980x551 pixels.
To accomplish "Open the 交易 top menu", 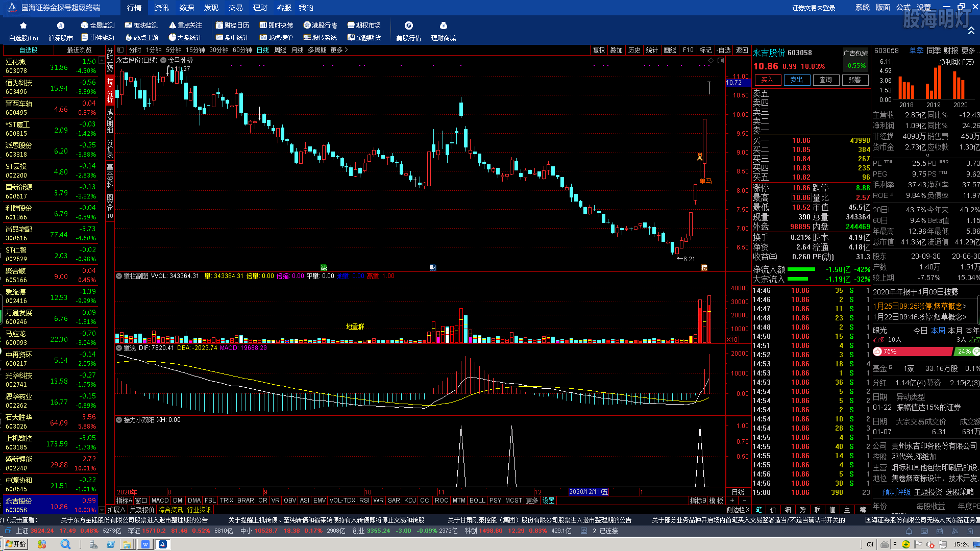I will 235,8.
